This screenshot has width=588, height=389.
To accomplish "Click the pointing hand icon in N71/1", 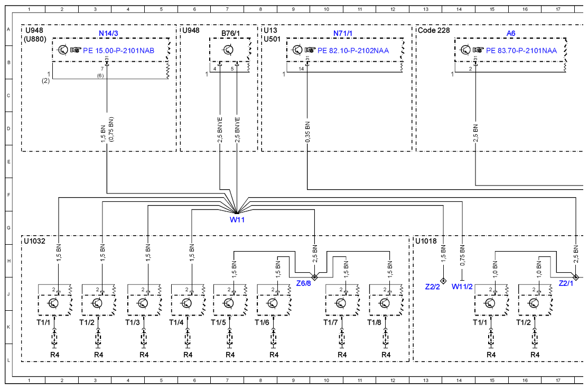I will pyautogui.click(x=310, y=50).
